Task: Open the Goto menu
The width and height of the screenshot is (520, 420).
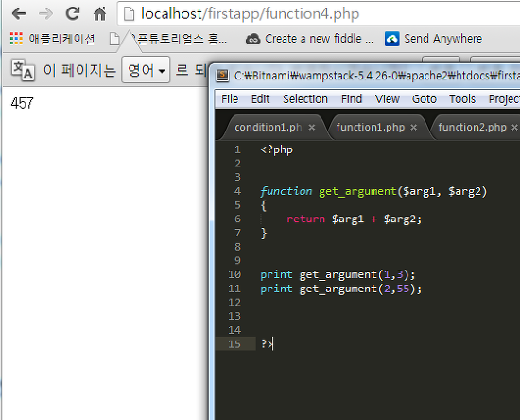Action: (425, 99)
